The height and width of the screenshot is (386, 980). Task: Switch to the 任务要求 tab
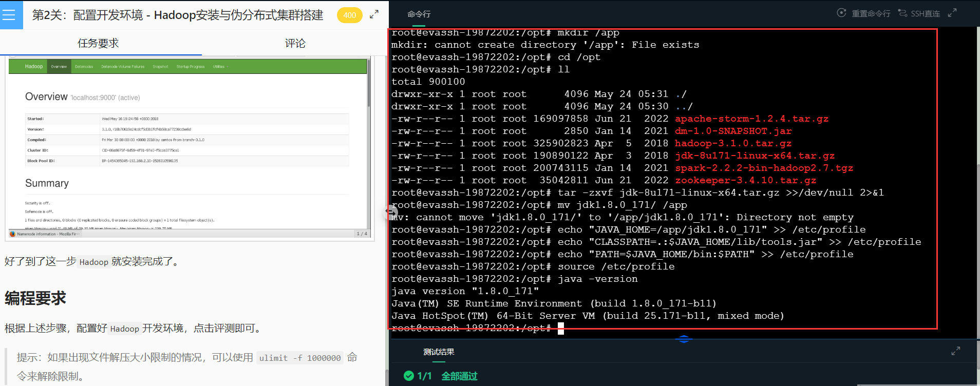[x=98, y=43]
